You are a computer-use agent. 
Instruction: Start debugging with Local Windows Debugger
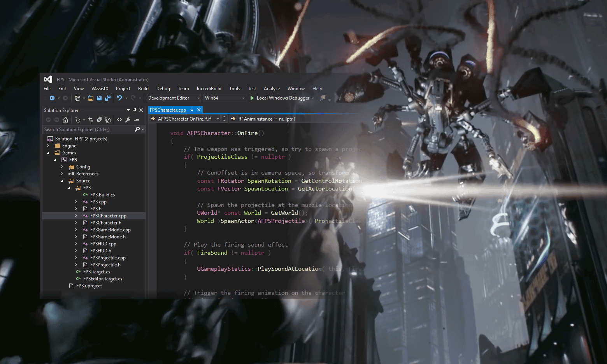coord(282,98)
